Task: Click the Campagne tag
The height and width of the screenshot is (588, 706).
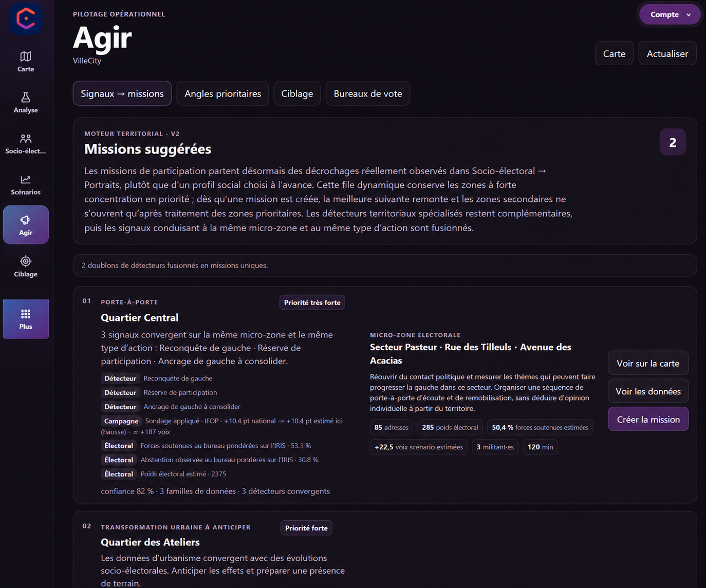Action: (121, 421)
